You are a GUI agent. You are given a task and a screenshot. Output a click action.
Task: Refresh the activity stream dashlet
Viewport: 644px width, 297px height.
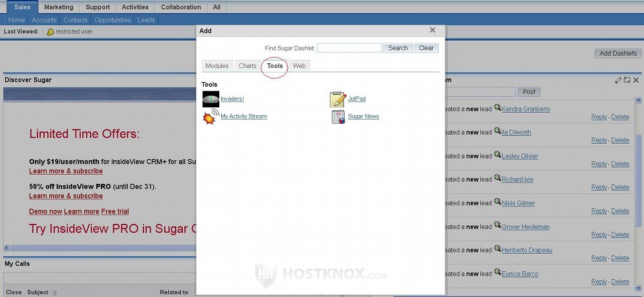627,80
